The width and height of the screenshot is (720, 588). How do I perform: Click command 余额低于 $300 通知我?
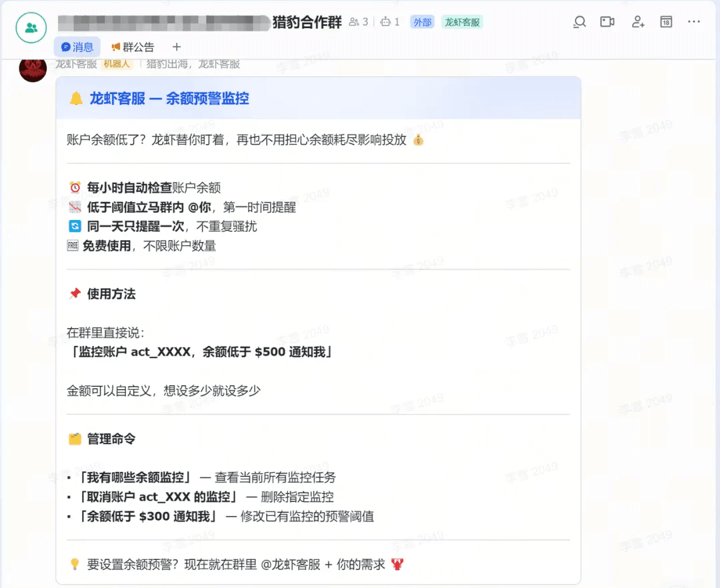tap(148, 517)
